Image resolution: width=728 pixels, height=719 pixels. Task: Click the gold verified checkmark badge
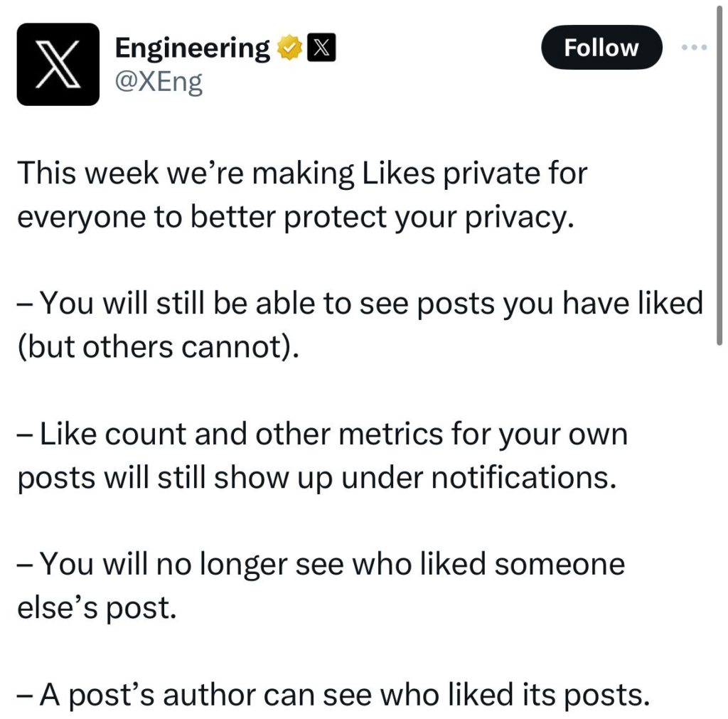pyautogui.click(x=290, y=48)
